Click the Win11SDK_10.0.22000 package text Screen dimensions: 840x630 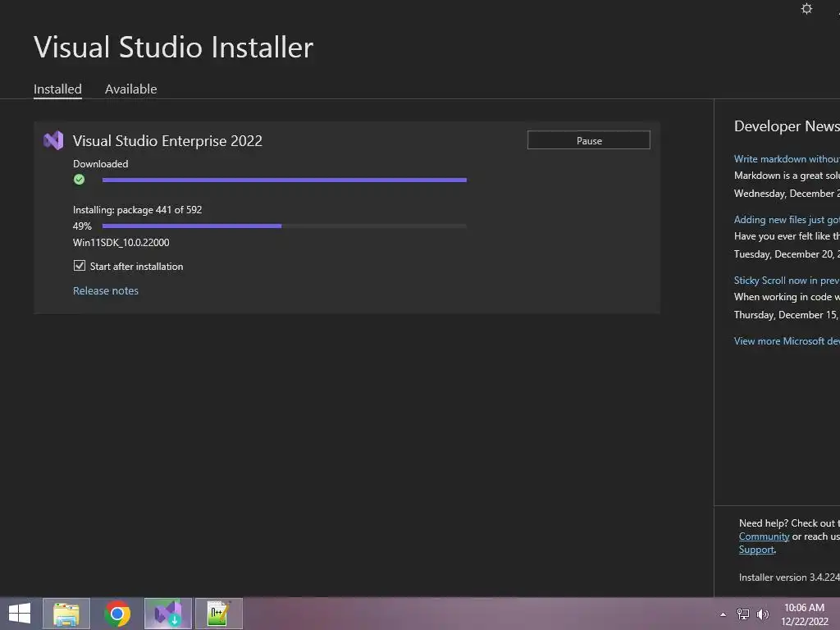(x=121, y=243)
